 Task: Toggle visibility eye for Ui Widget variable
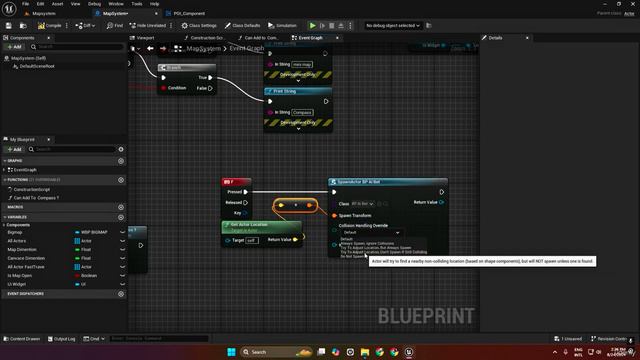pyautogui.click(x=122, y=284)
